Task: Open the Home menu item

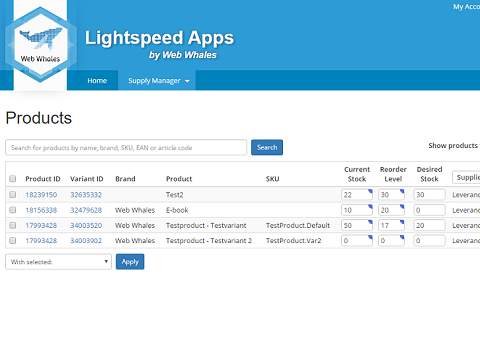Action: pos(97,80)
